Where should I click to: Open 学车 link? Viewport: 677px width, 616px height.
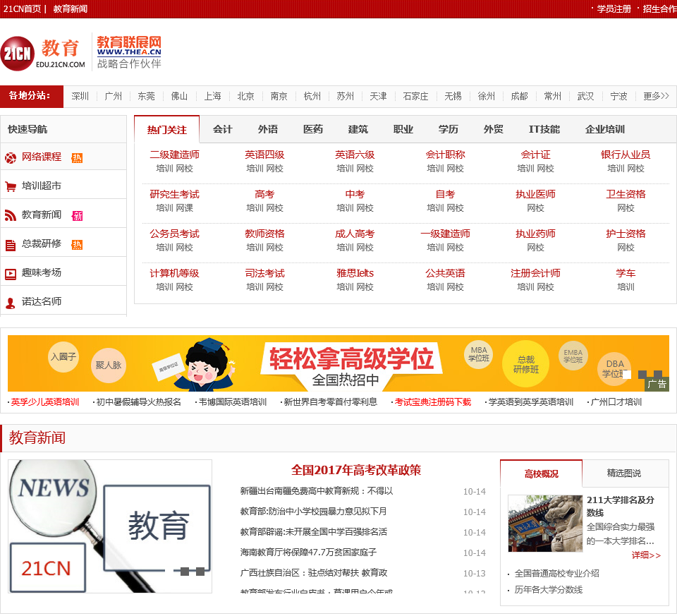pyautogui.click(x=626, y=273)
